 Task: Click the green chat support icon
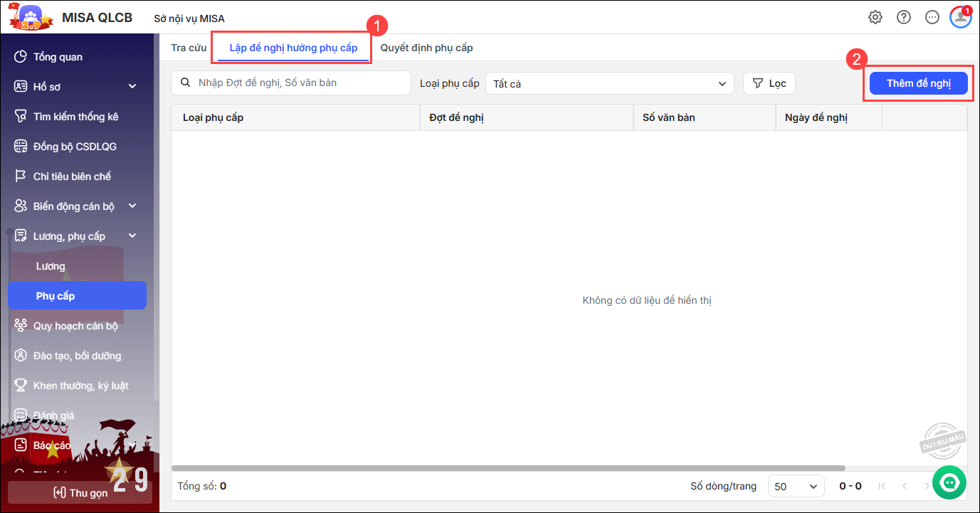949,482
